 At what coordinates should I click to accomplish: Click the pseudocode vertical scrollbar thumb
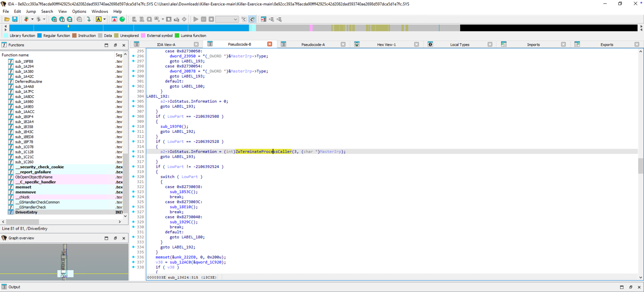(640, 166)
